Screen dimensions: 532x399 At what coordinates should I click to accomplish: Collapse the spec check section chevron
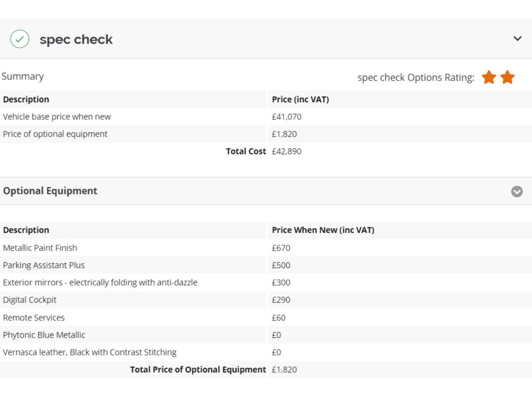pyautogui.click(x=517, y=39)
